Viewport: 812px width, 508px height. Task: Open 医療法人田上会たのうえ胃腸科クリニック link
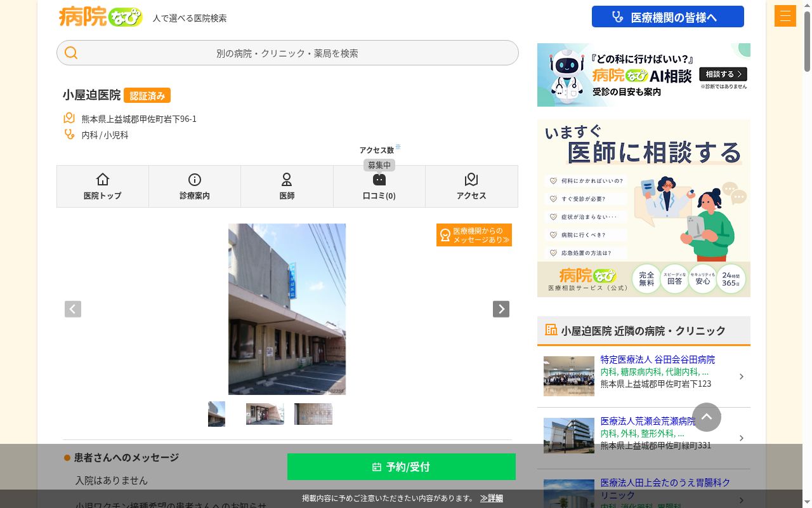tap(665, 488)
